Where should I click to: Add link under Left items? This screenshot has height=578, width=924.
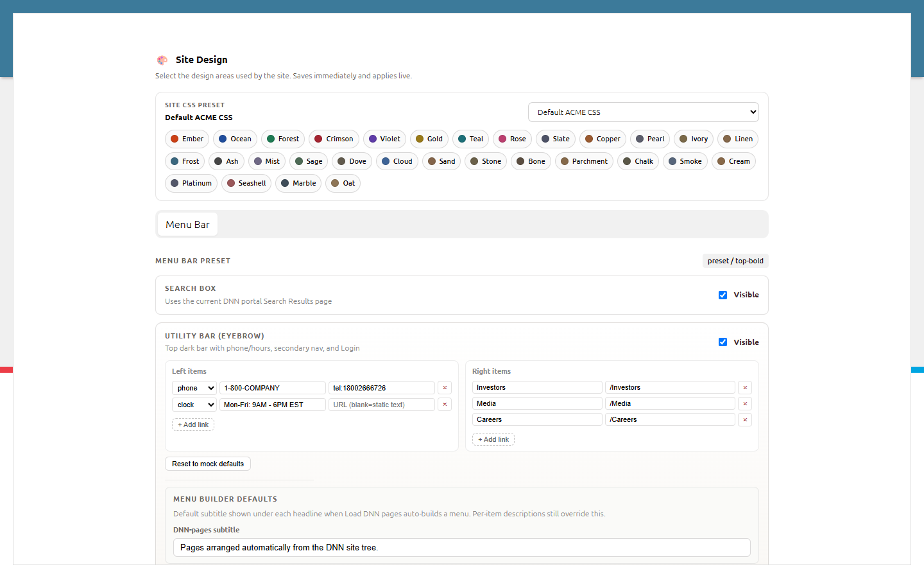pyautogui.click(x=193, y=425)
